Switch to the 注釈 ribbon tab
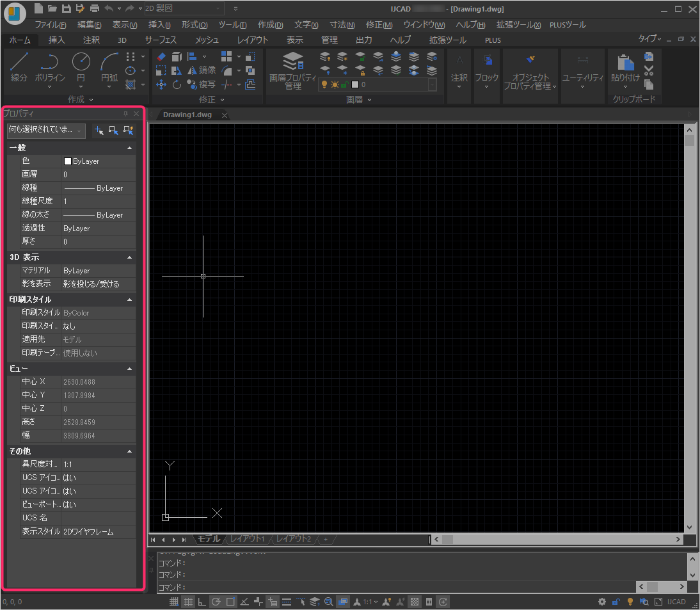Viewport: 700px width, 610px height. pos(91,40)
